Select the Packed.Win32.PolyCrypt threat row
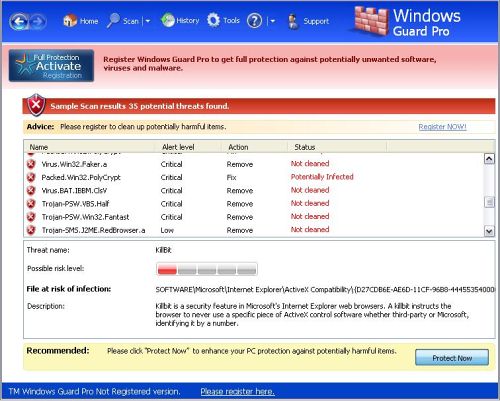500x401 pixels. [x=254, y=177]
